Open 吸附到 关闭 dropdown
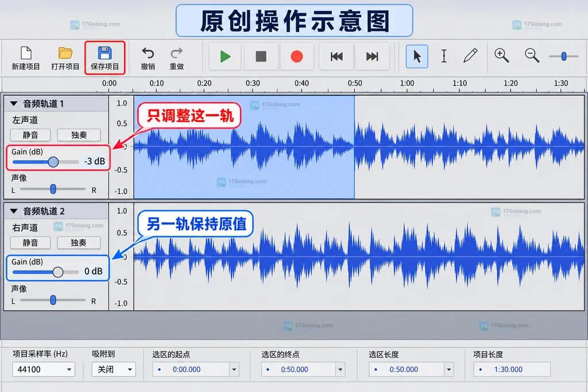Viewport: 588px width, 392px height. 114,369
